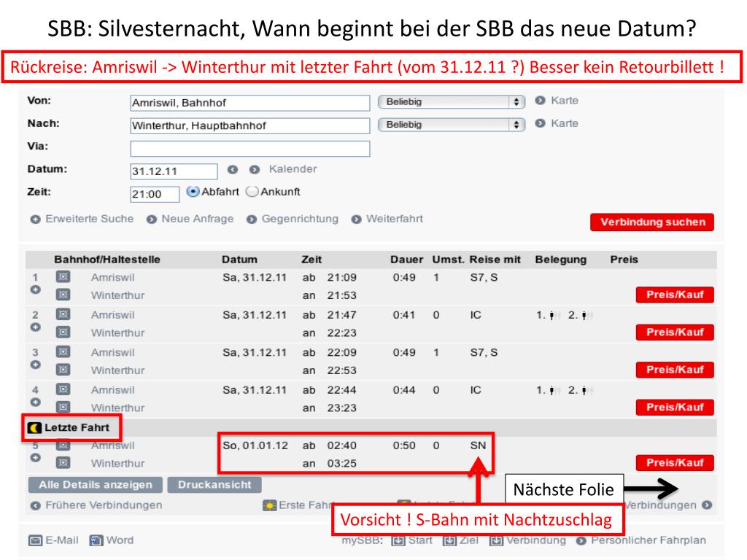Click station icon beside Winterthur in connection 2
The image size is (747, 560).
63,332
